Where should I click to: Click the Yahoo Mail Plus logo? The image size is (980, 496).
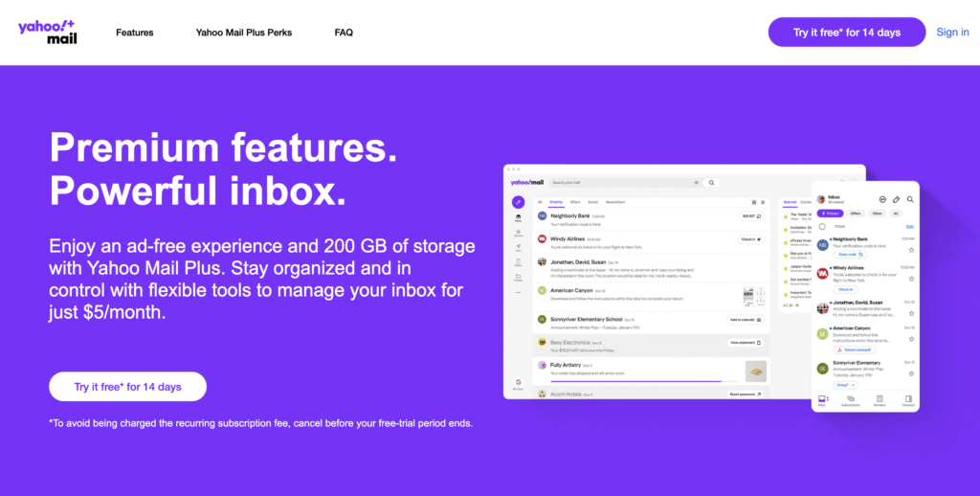click(48, 32)
